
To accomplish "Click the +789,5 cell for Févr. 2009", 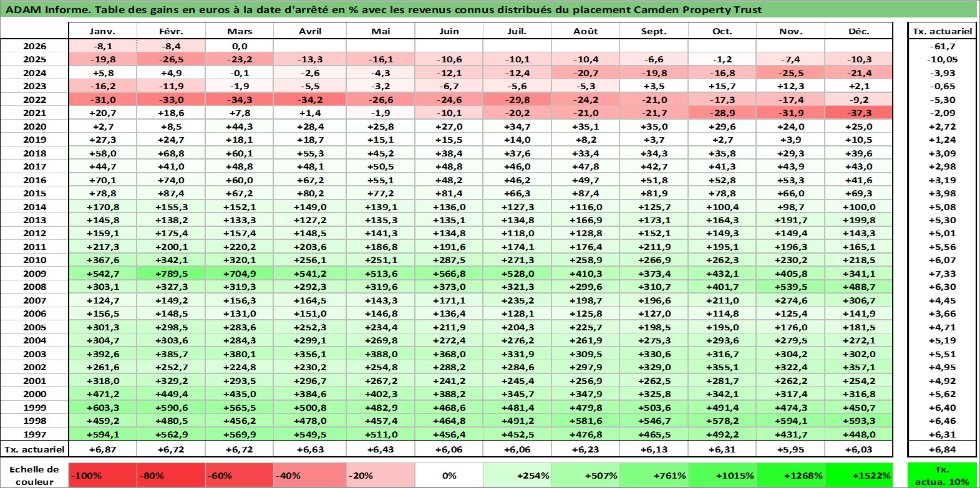I will [x=171, y=274].
